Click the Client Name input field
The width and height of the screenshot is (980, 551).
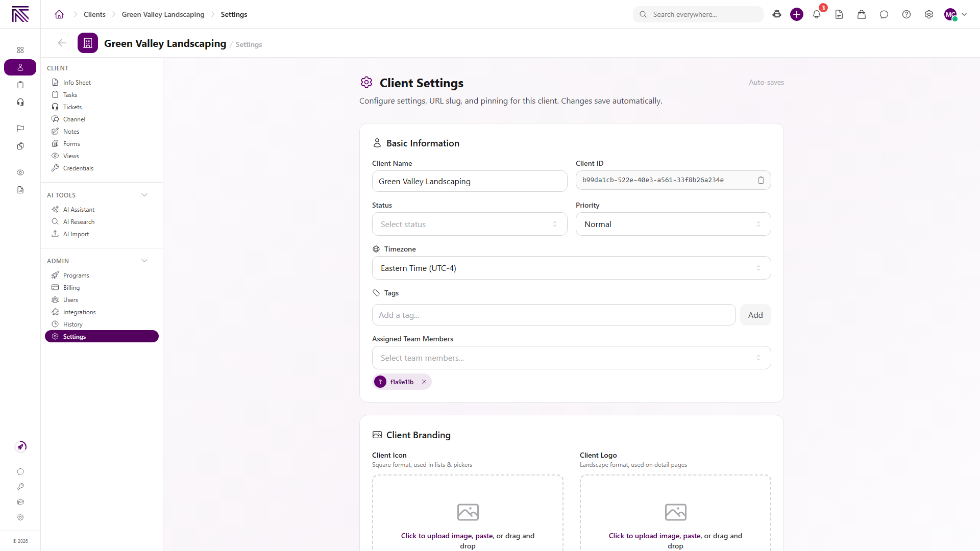470,181
